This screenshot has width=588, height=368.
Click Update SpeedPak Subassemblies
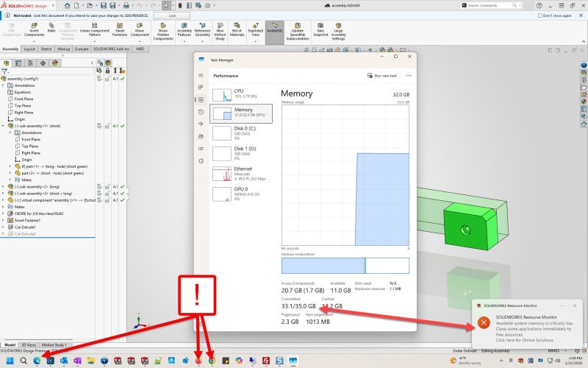coord(298,32)
